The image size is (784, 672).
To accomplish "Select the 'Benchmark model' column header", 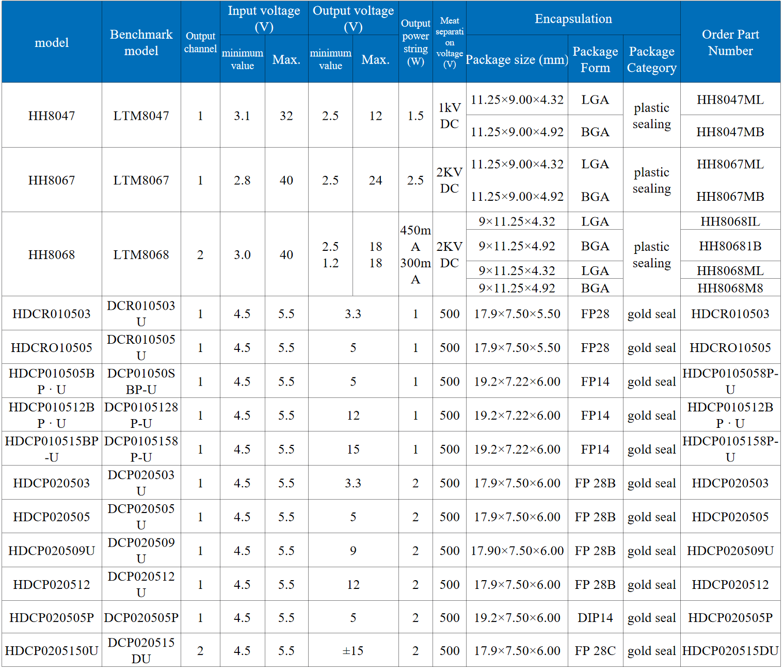I will click(x=141, y=42).
